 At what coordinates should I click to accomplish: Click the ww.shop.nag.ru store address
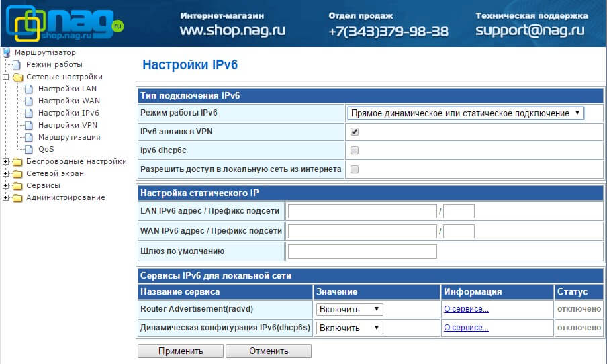click(232, 30)
